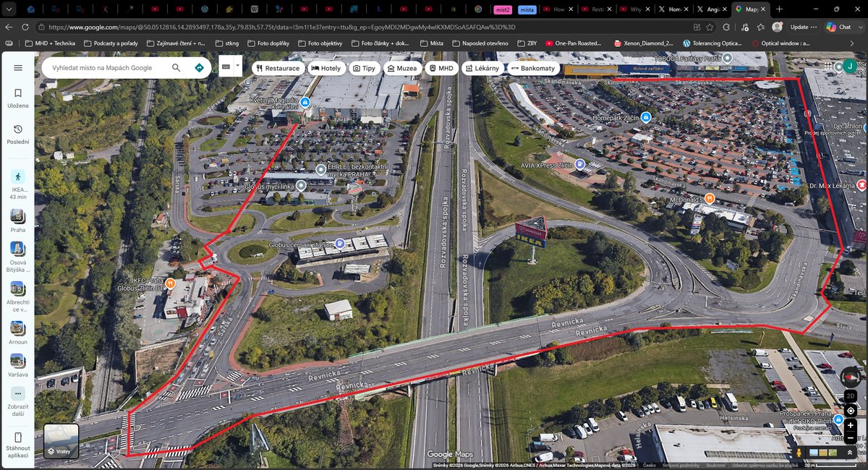868x470 pixels.
Task: Open the Varšava recent place
Action: click(18, 365)
